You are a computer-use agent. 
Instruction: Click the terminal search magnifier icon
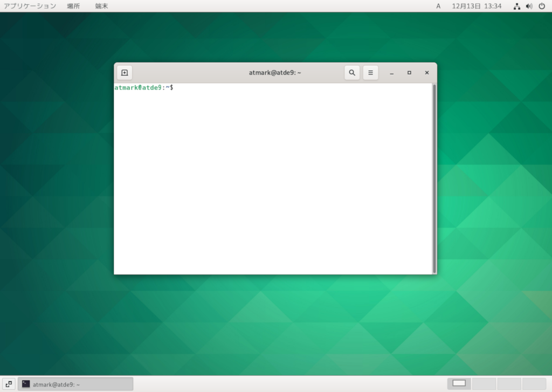(352, 73)
